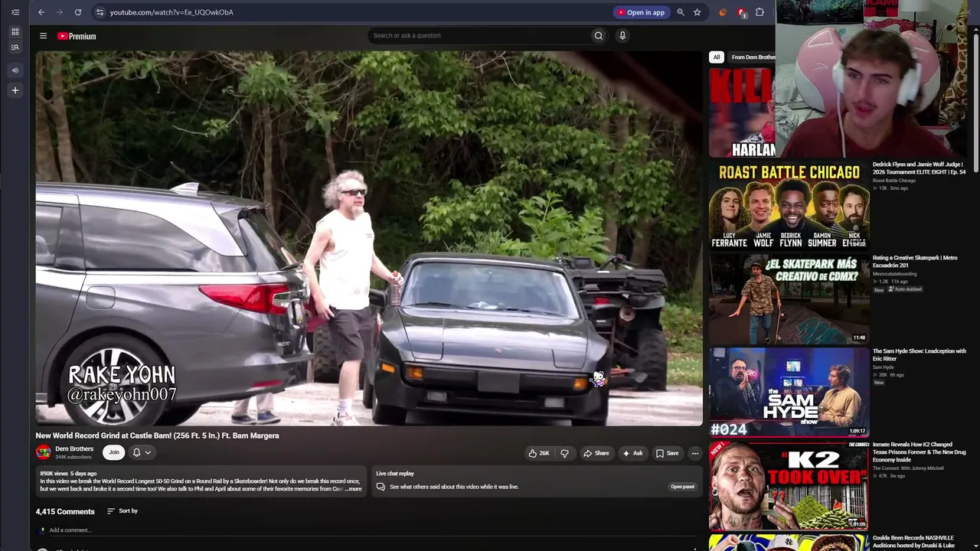This screenshot has width=980, height=551.
Task: Start voice search with microphone
Action: (x=622, y=35)
